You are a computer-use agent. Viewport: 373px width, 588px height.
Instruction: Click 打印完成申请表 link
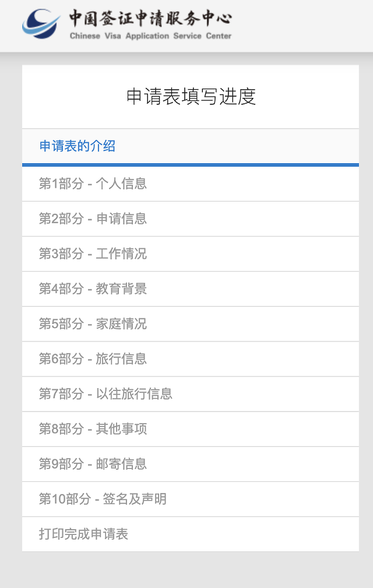tap(83, 534)
